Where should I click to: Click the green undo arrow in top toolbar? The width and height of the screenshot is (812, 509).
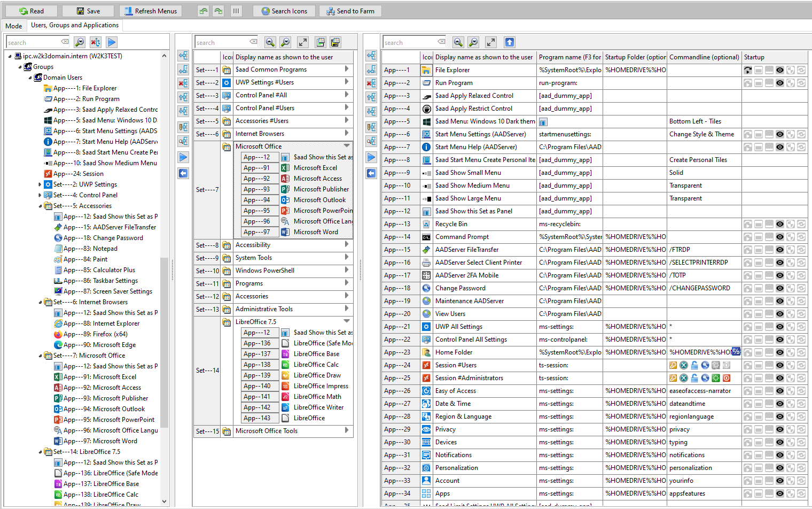tap(203, 11)
